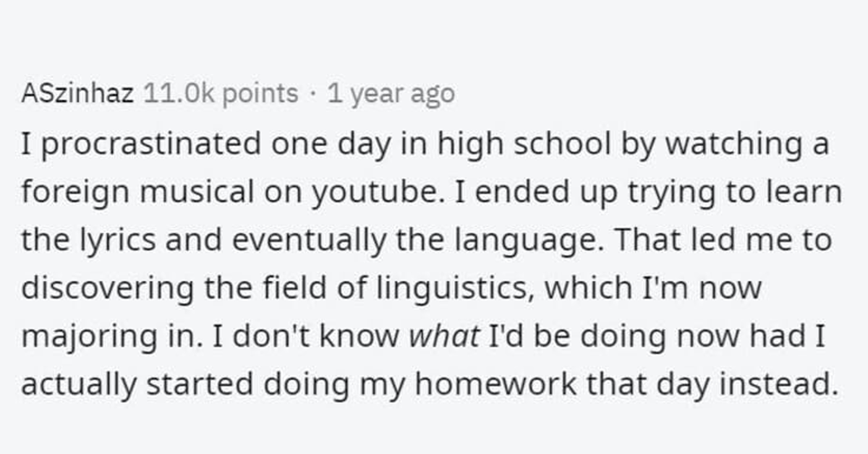Click the word 'lyrics' in third line
This screenshot has height=454, width=868.
pos(114,242)
